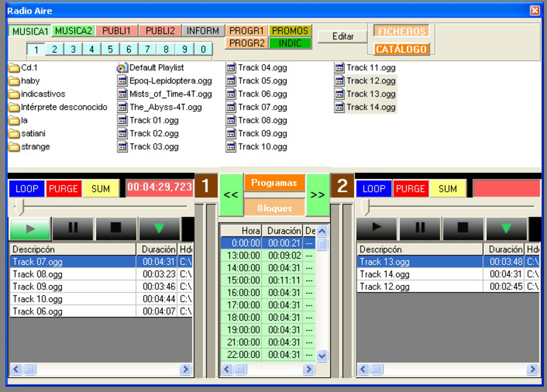Image resolution: width=547 pixels, height=392 pixels.
Task: Select the Cd.1 folder icon
Action: click(14, 68)
